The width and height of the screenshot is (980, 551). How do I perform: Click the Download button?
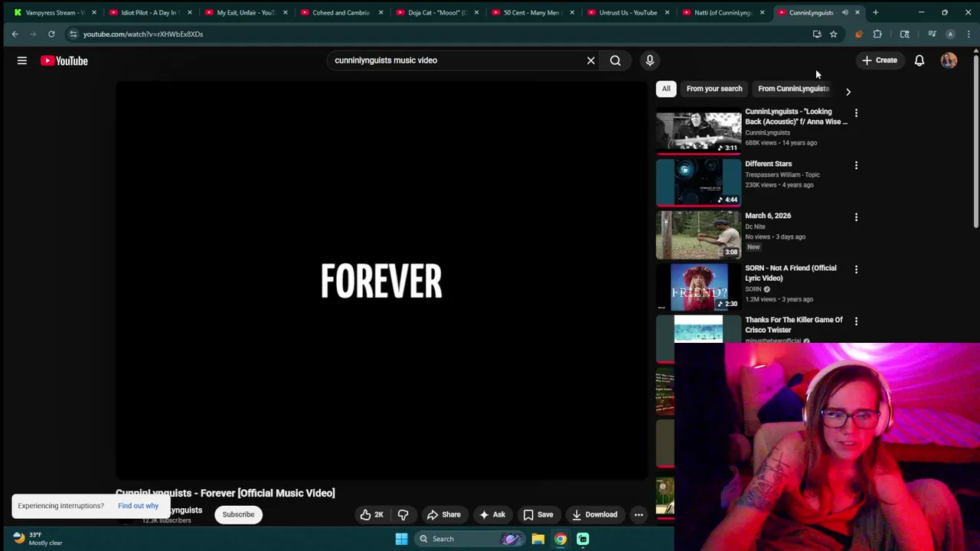pos(594,514)
